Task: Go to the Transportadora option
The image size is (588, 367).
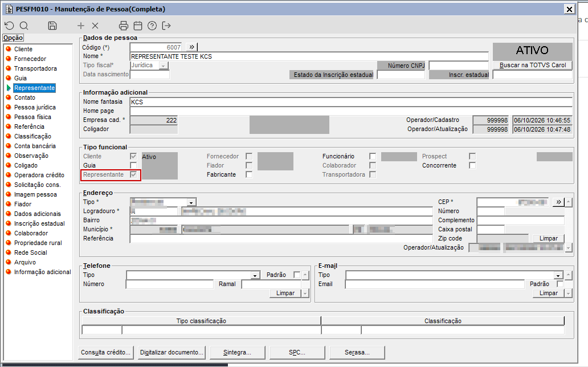Action: (x=35, y=69)
